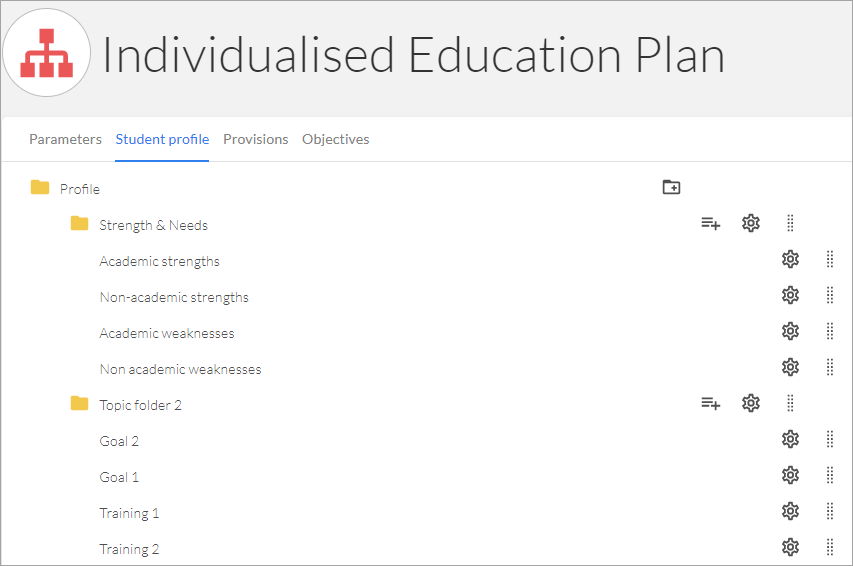853x566 pixels.
Task: Open settings gear for Academic strengths
Action: pos(790,259)
